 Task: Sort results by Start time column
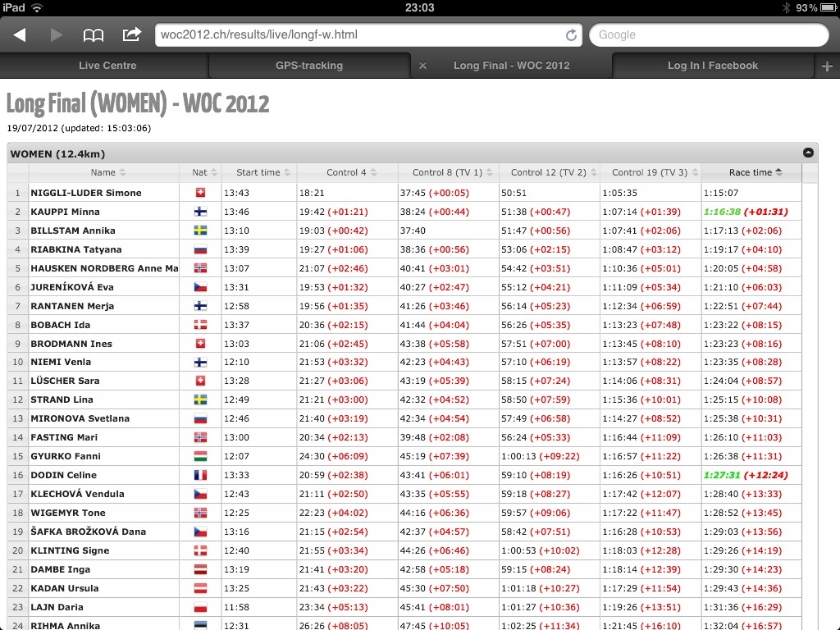(258, 172)
